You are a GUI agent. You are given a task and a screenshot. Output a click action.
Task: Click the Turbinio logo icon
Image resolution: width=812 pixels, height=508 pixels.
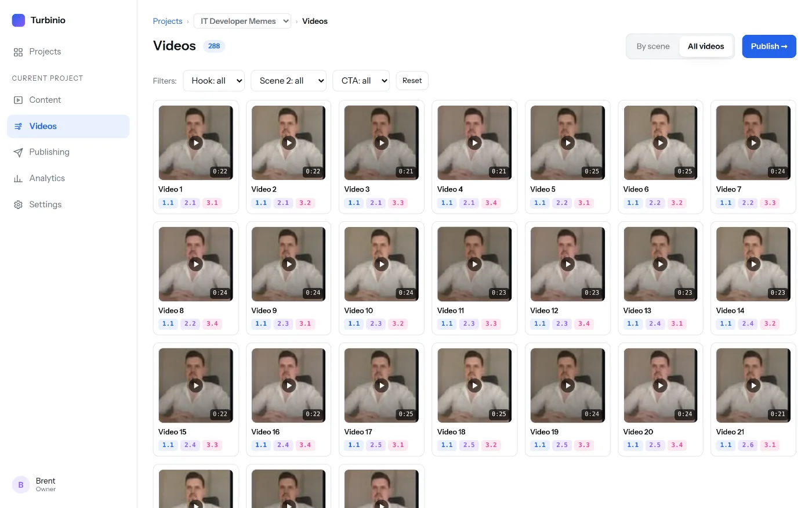[19, 20]
